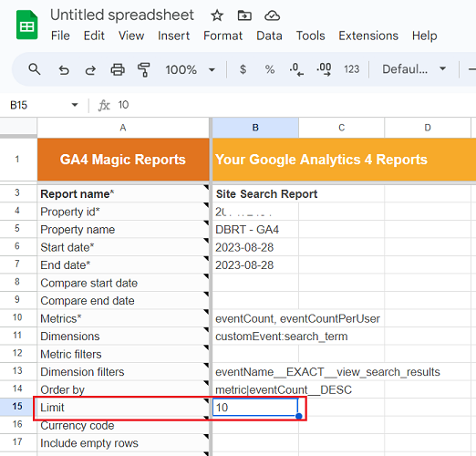
Task: Increase decimal places
Action: tap(324, 69)
